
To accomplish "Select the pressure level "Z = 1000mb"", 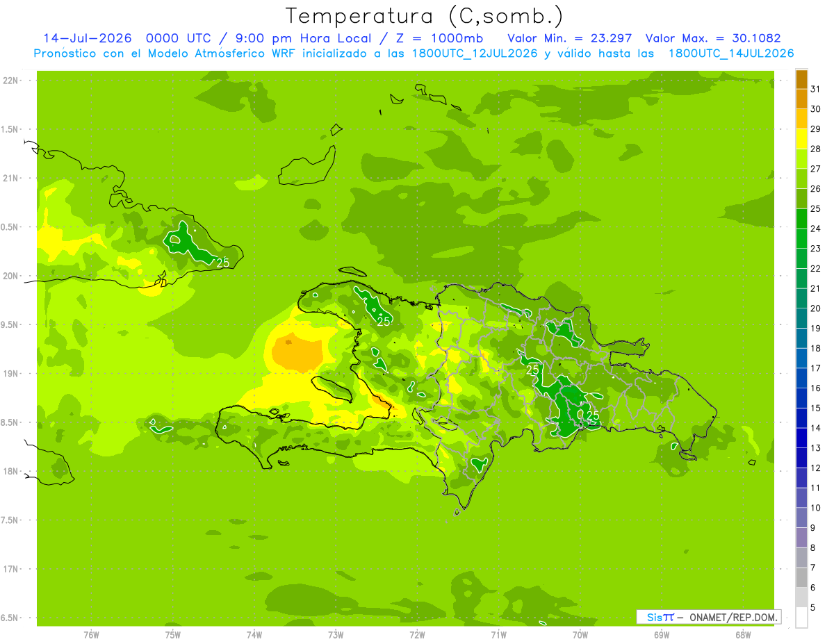I will 439,38.
